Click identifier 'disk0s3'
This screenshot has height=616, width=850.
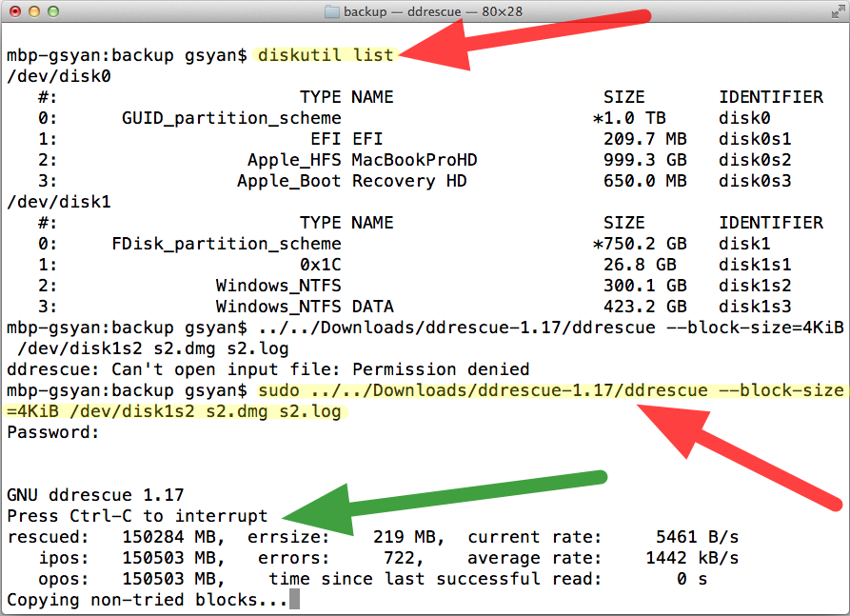tap(755, 181)
